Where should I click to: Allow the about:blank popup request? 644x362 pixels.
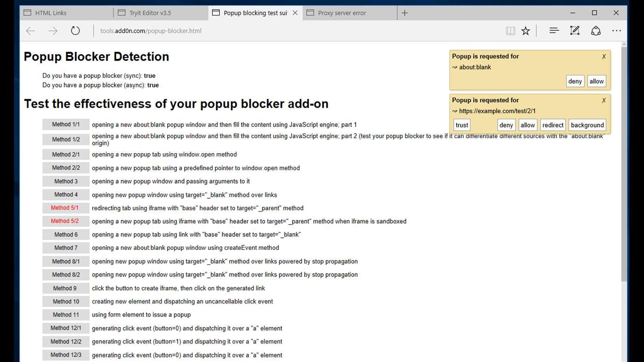tap(597, 81)
